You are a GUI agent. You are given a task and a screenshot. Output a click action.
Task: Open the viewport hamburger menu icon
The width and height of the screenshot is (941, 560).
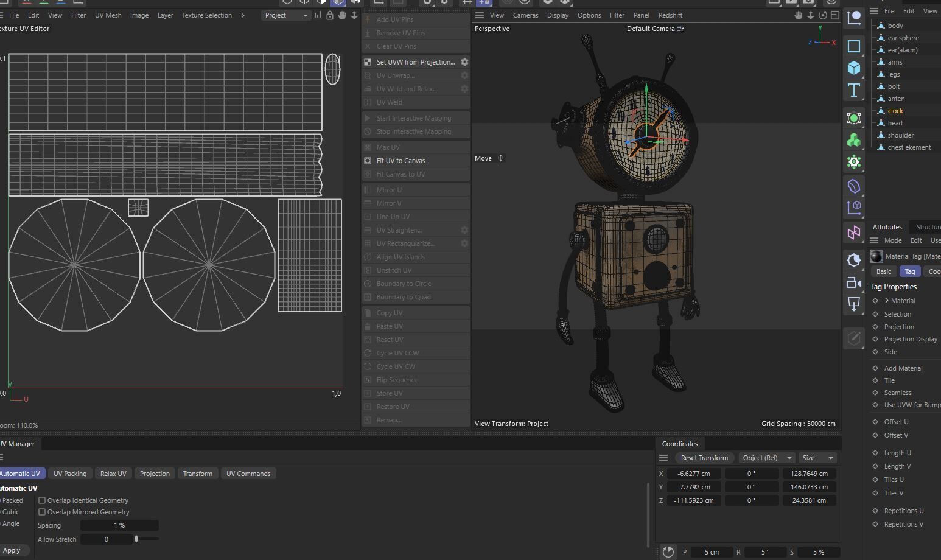pyautogui.click(x=480, y=15)
